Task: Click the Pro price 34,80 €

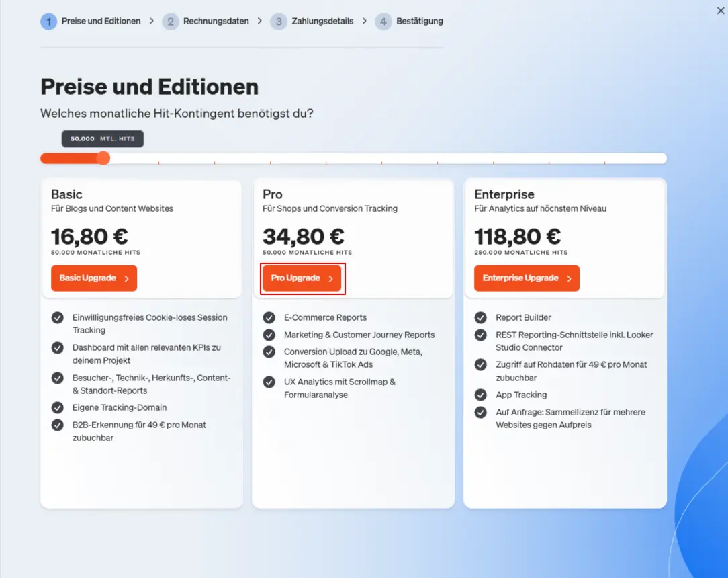Action: tap(303, 237)
